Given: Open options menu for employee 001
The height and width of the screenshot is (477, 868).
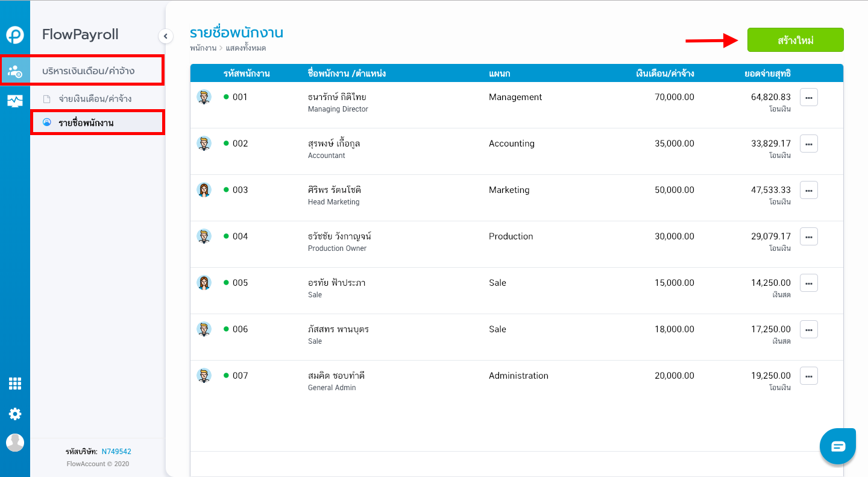Looking at the screenshot, I should tap(809, 97).
